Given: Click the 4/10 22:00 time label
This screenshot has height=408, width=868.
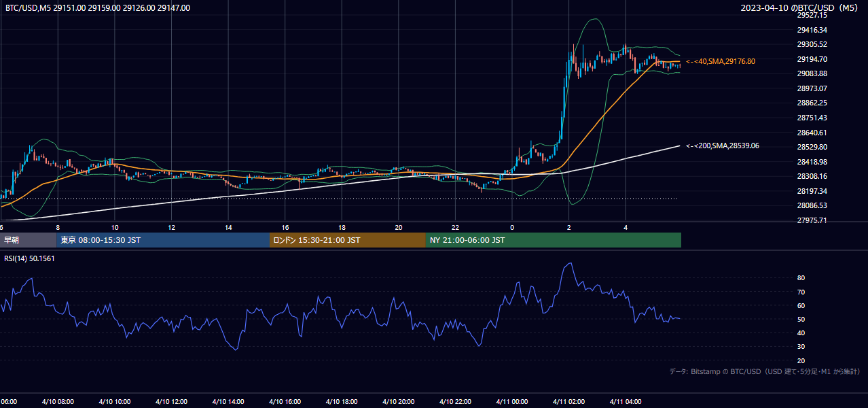Looking at the screenshot, I should [x=455, y=402].
